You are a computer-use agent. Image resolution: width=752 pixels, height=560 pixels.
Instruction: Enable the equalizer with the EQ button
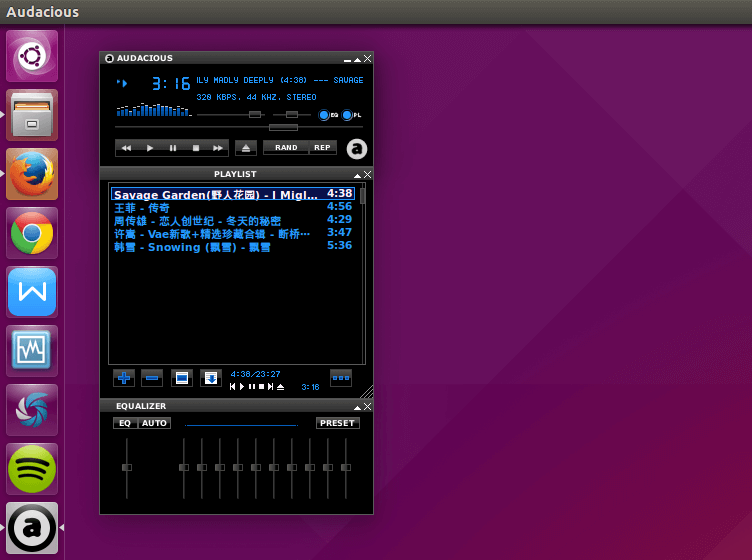point(125,423)
